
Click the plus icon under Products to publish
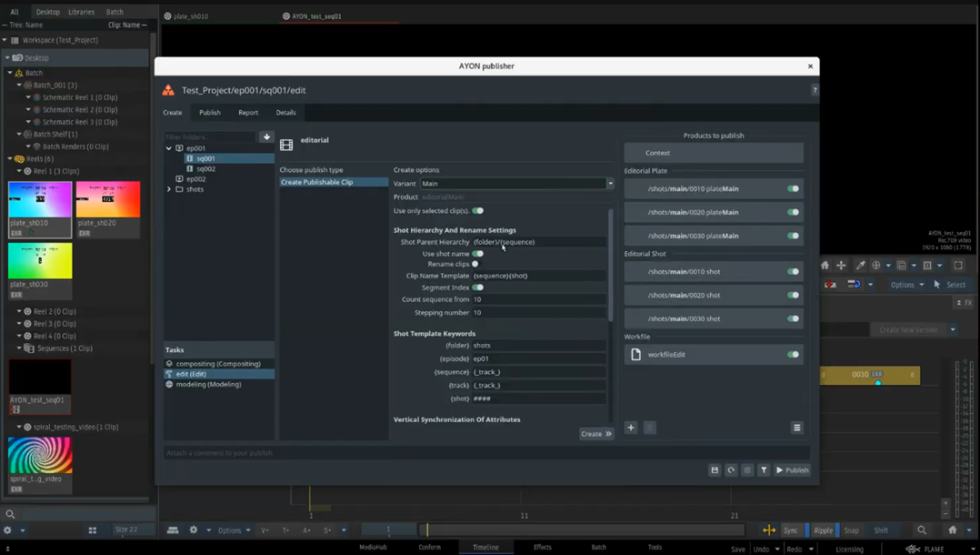631,428
